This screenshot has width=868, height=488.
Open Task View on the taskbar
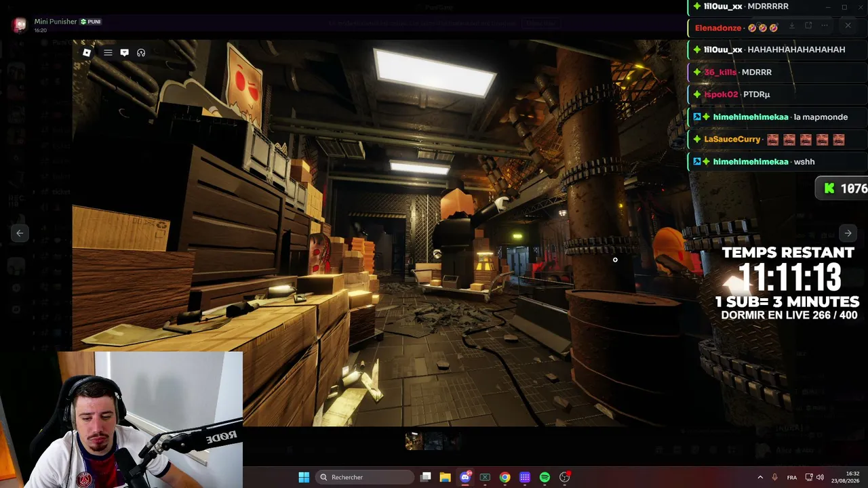426,477
